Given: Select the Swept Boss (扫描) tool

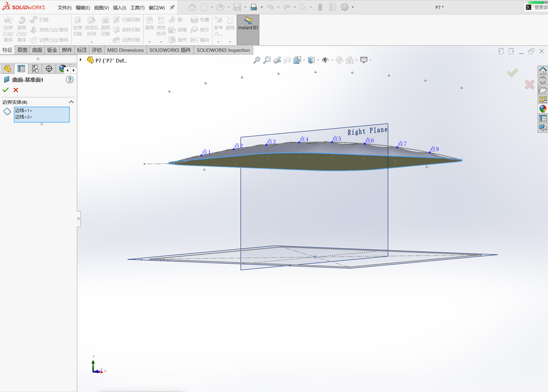Looking at the screenshot, I should click(40, 20).
